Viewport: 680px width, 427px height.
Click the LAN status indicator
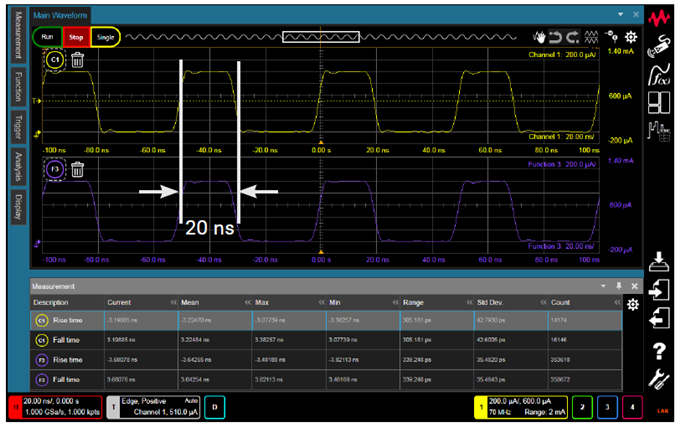663,411
